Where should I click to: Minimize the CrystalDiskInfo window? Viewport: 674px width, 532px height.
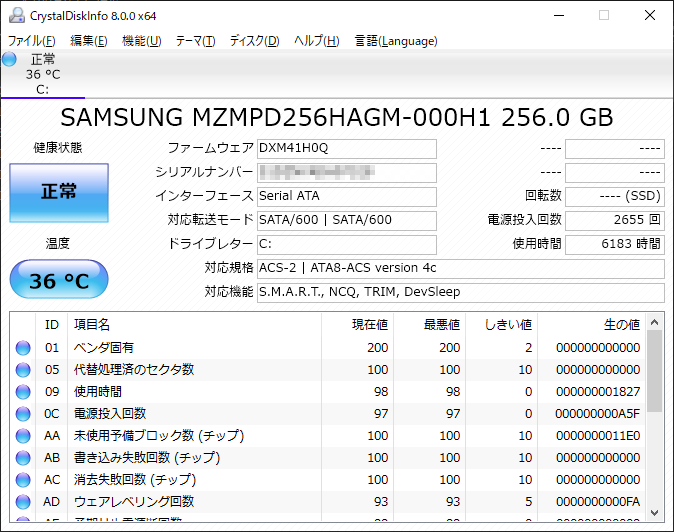point(559,15)
